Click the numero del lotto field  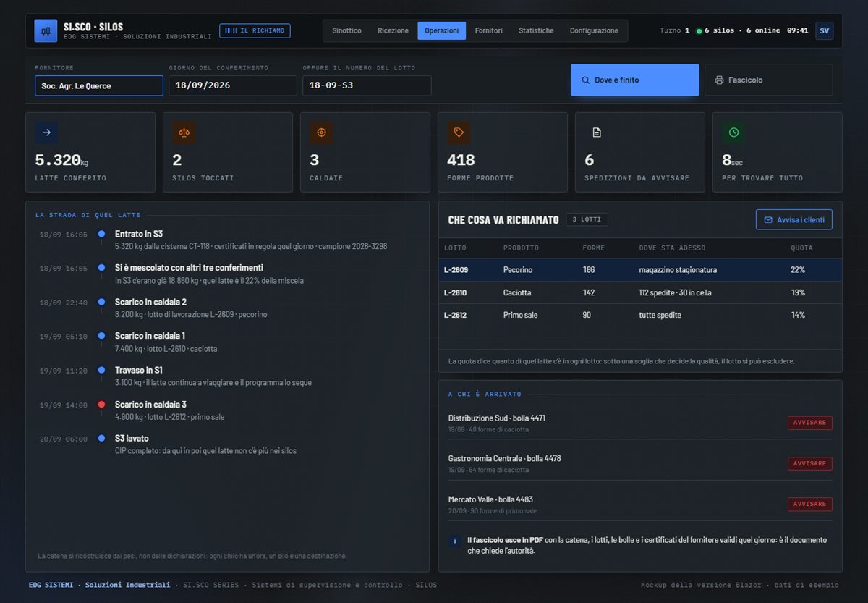tap(367, 85)
